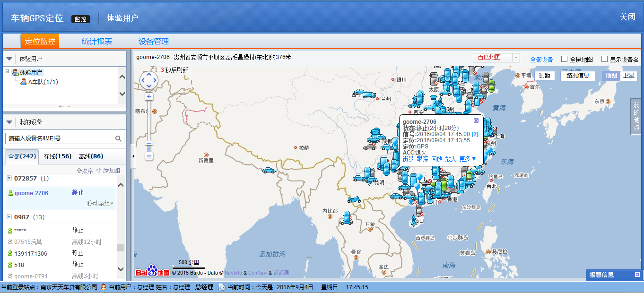Zoom out with the map minus button

coord(149,155)
